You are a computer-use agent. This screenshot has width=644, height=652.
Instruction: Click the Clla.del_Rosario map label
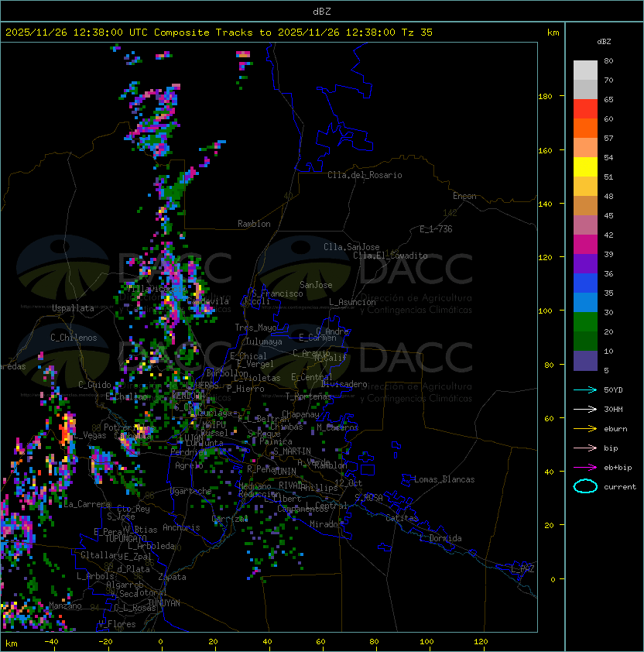click(365, 175)
